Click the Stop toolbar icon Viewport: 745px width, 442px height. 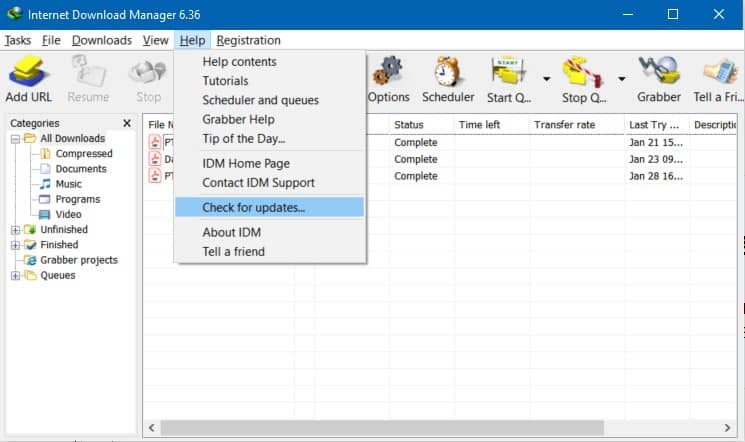click(148, 72)
